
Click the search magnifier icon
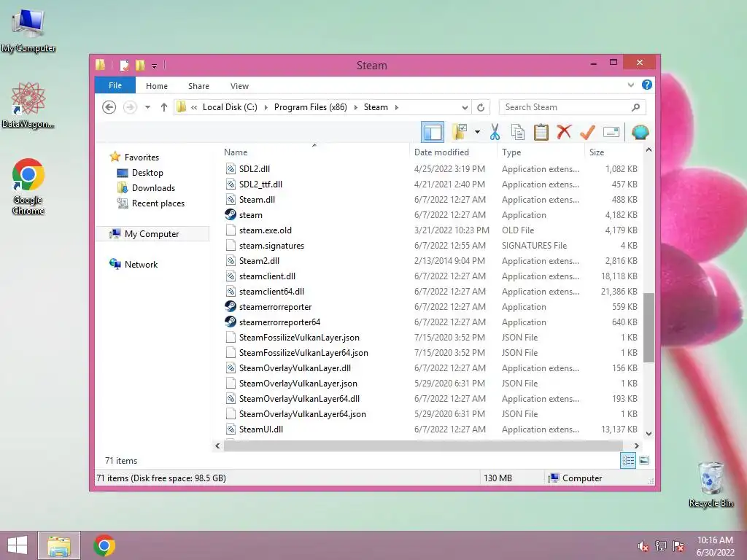point(635,108)
